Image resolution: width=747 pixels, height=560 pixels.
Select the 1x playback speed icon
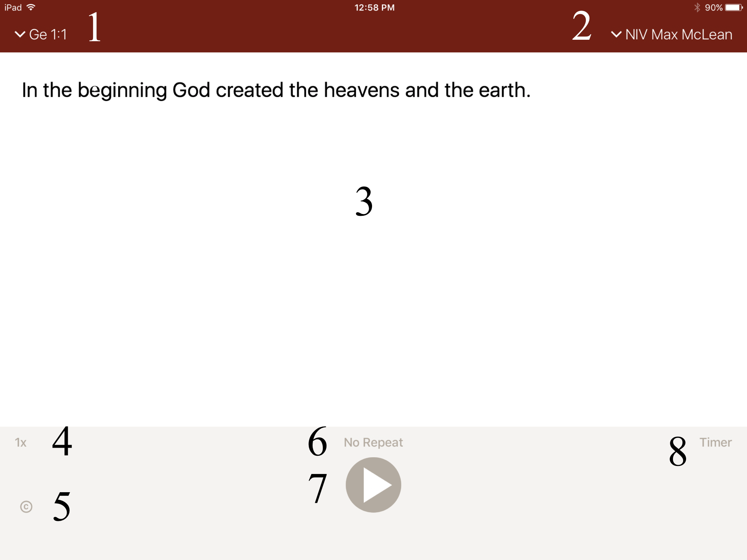pyautogui.click(x=20, y=442)
